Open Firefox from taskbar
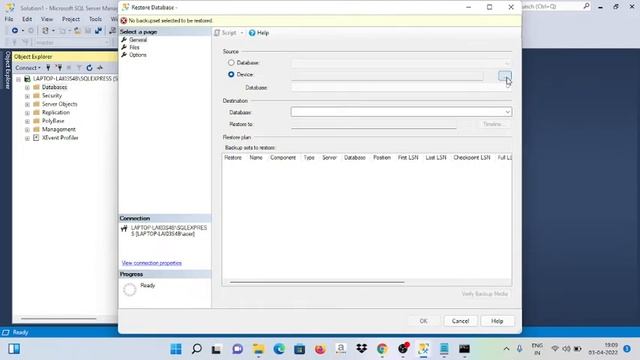The height and width of the screenshot is (360, 640). (x=320, y=349)
